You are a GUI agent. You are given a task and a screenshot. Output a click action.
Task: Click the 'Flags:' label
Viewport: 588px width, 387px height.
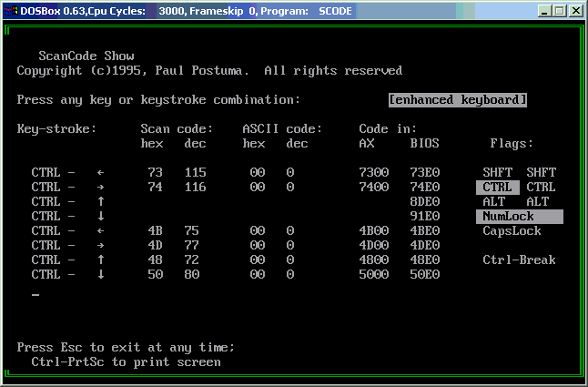pos(512,144)
